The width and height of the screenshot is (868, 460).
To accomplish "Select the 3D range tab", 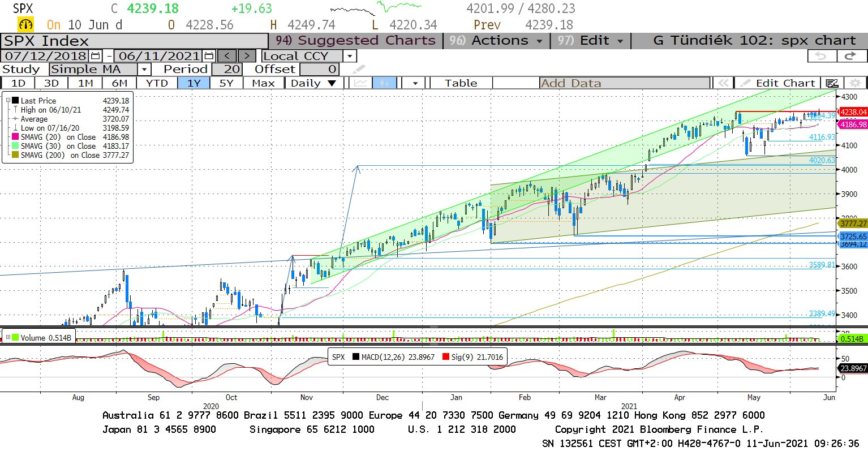I will point(51,83).
